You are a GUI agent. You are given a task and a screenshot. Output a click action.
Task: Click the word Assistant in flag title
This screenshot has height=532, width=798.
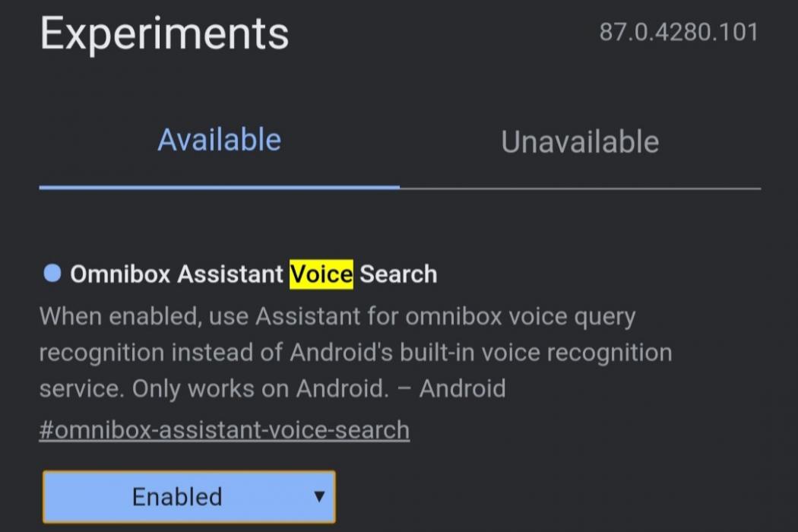pyautogui.click(x=230, y=274)
